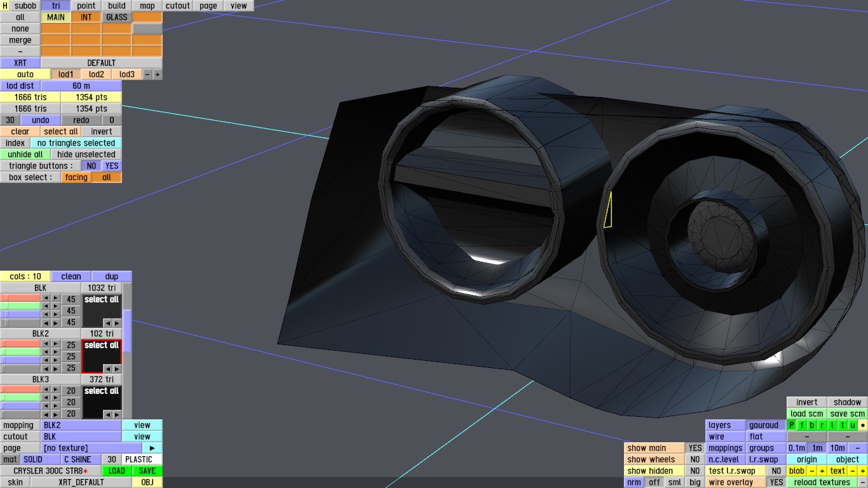Decrease BLK3 red value with left arrow

coord(46,390)
